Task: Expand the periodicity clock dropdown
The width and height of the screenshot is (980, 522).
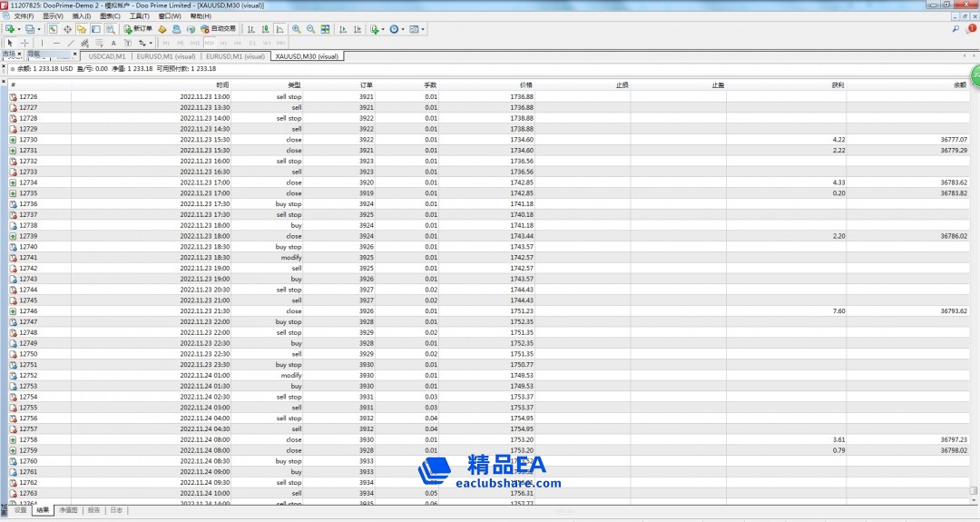Action: [405, 29]
